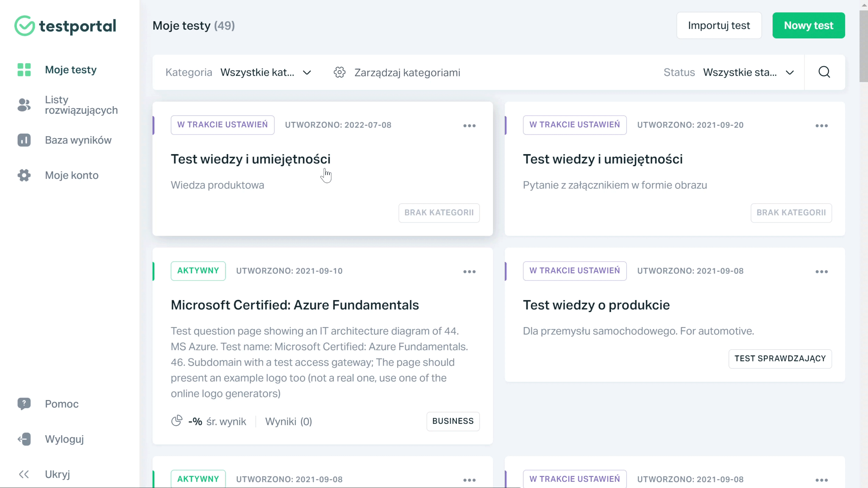Open three-dot menu for Test wiedzy o produkcie
The image size is (868, 488).
(821, 271)
